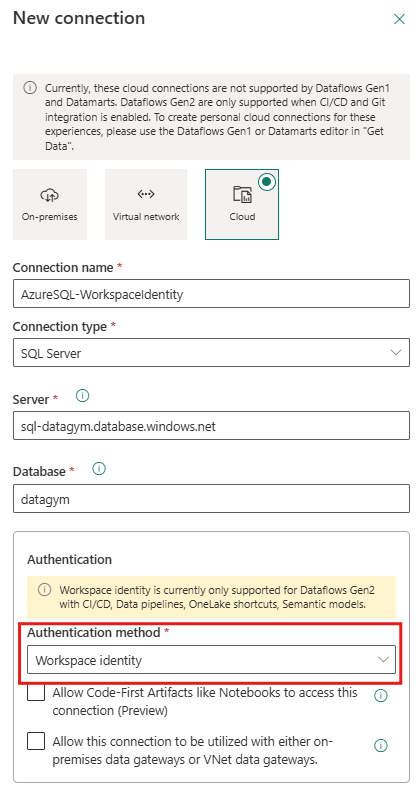Select the On-premises cloud upload icon
Image resolution: width=418 pixels, height=791 pixels.
49,194
